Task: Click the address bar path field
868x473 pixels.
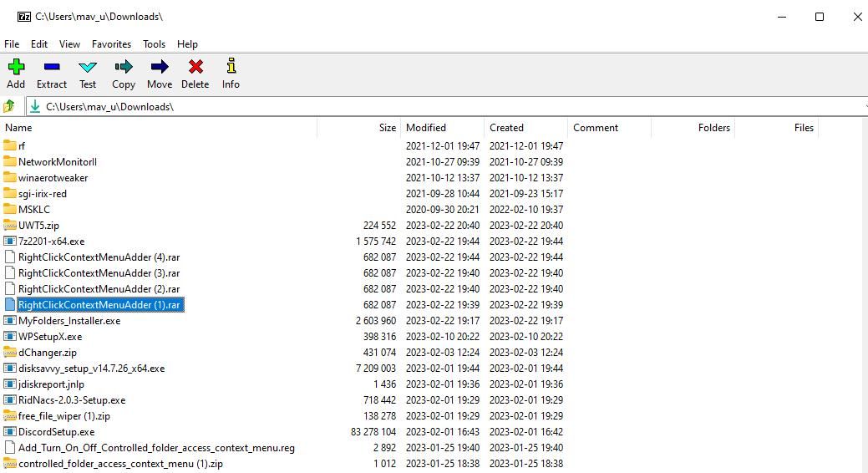Action: coord(446,106)
